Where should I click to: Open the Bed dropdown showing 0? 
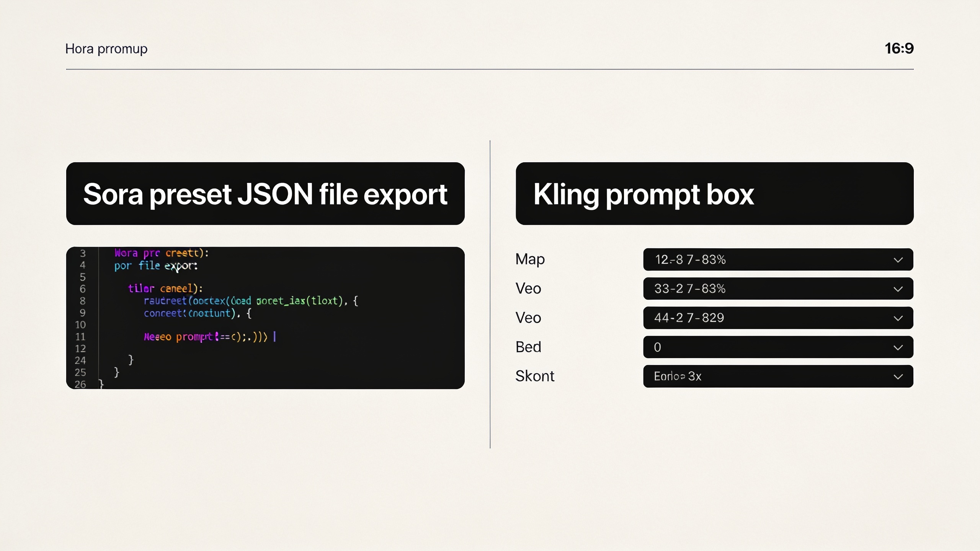[x=778, y=347]
